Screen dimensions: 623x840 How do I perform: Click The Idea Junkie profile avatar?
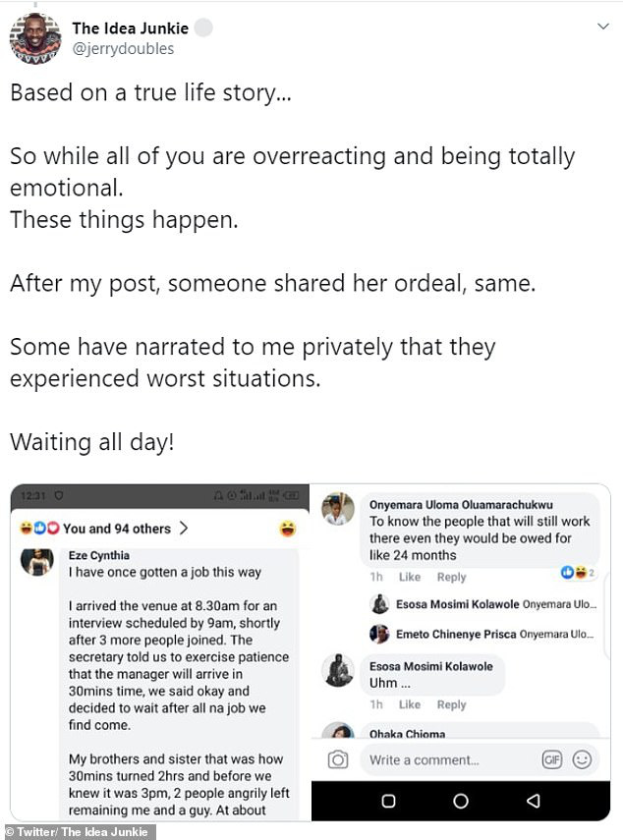coord(35,38)
